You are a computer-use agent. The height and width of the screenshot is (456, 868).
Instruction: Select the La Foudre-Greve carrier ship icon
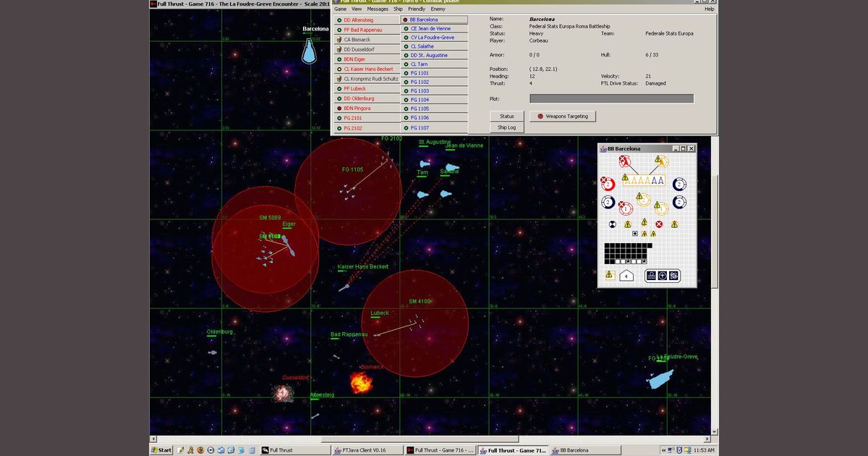click(660, 379)
